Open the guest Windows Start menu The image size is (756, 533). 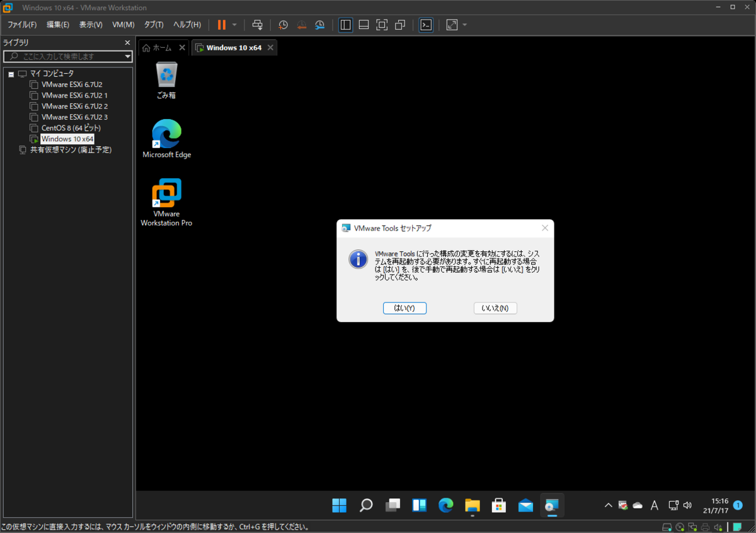[340, 505]
